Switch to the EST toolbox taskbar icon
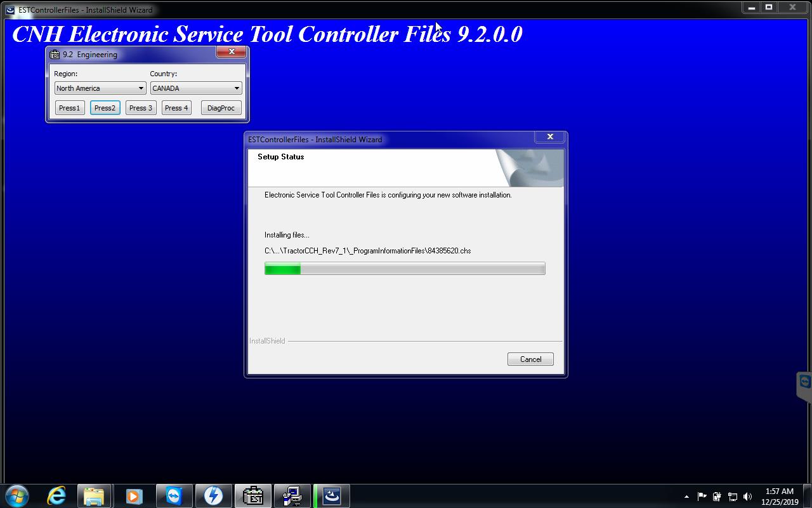The image size is (812, 508). click(252, 495)
